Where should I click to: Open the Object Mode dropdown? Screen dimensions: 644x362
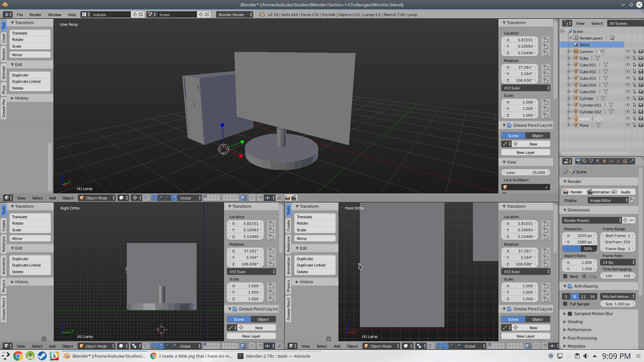pyautogui.click(x=96, y=198)
